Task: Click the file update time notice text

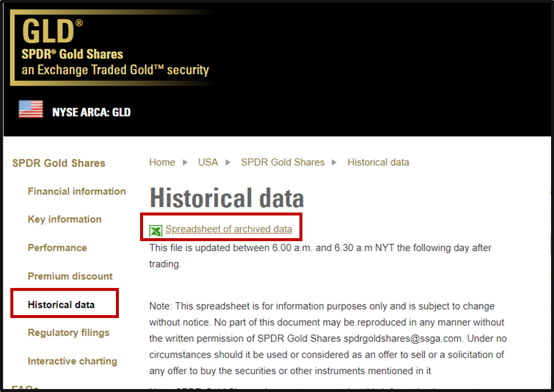Action: pyautogui.click(x=320, y=256)
